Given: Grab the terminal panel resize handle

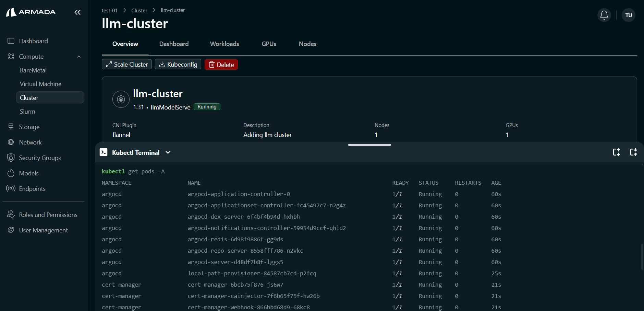Looking at the screenshot, I should click(369, 145).
